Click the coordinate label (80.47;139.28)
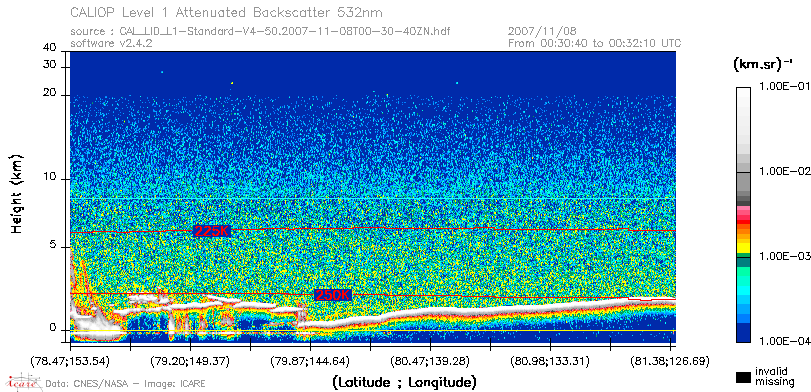The image size is (811, 392). point(430,360)
